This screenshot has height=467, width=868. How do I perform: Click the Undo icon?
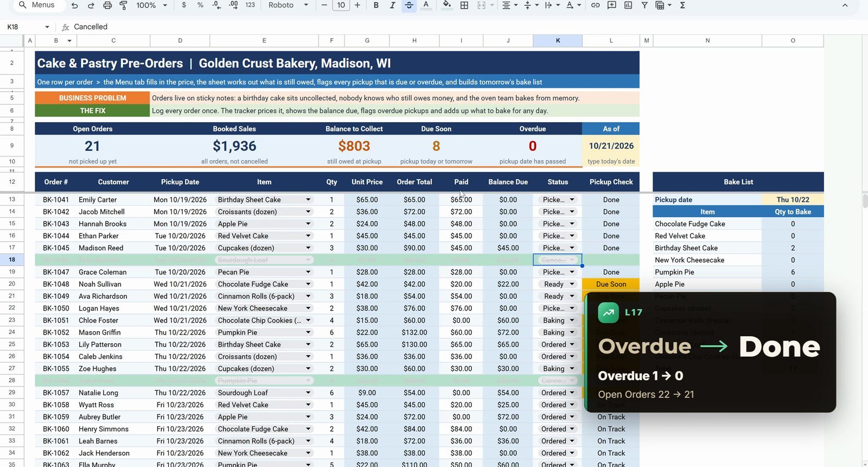click(74, 5)
